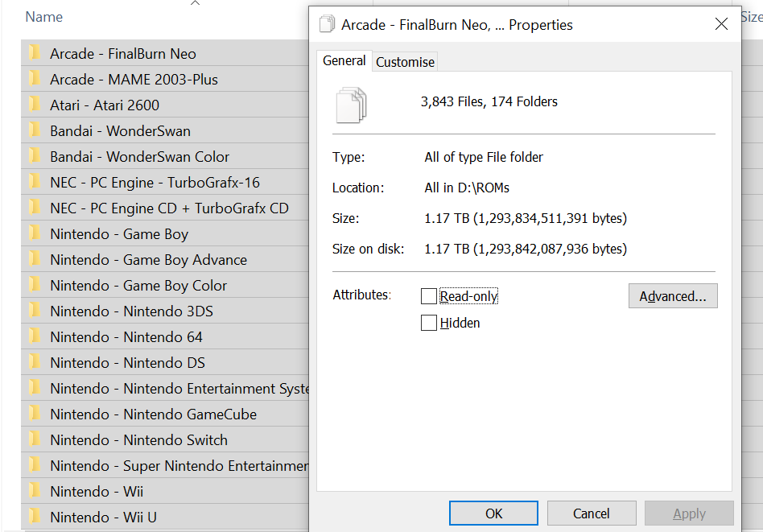Click the Nintendo - Nintendo 64 folder icon

click(35, 336)
